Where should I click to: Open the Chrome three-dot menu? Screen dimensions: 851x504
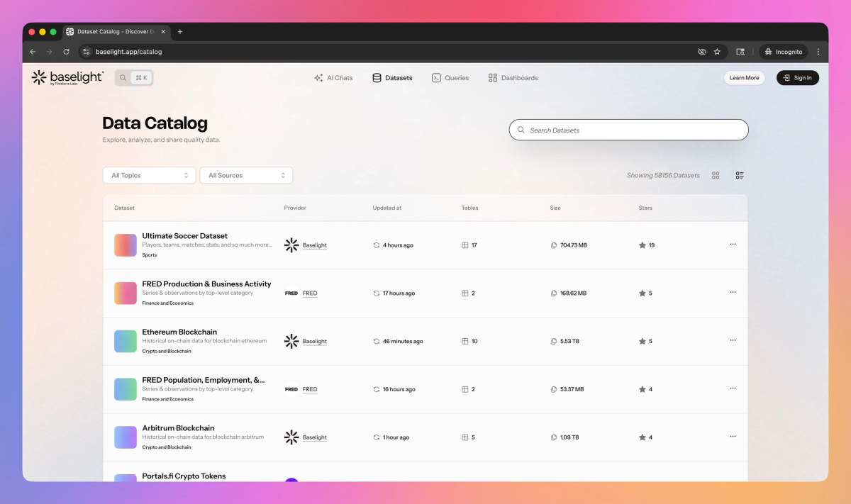818,52
